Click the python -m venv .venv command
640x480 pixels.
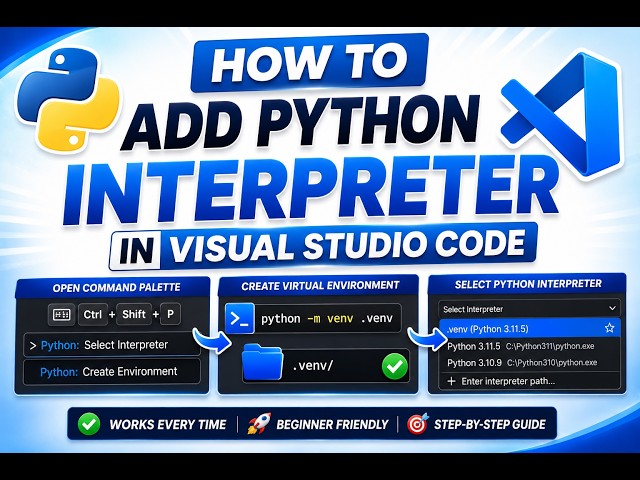click(x=327, y=318)
